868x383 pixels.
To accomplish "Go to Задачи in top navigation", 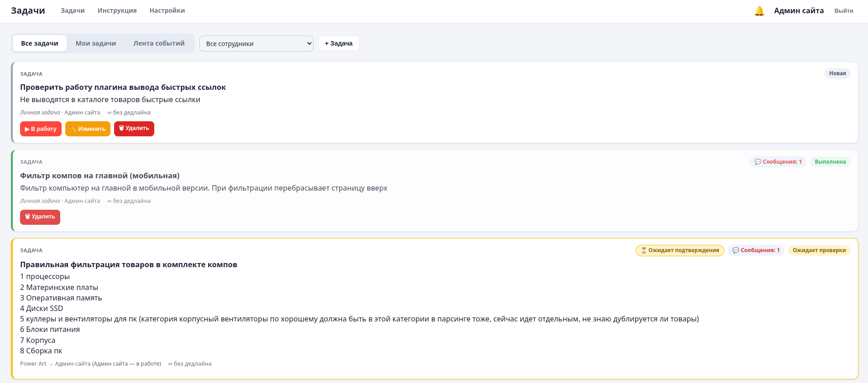I will click(x=73, y=10).
